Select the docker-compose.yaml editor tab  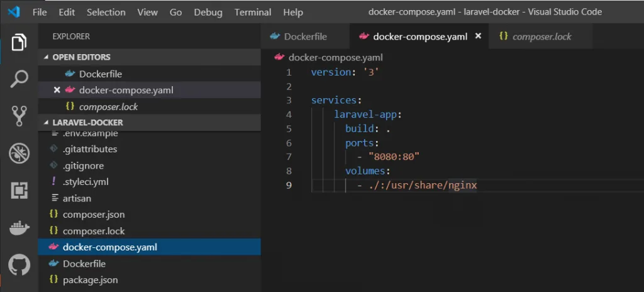419,36
